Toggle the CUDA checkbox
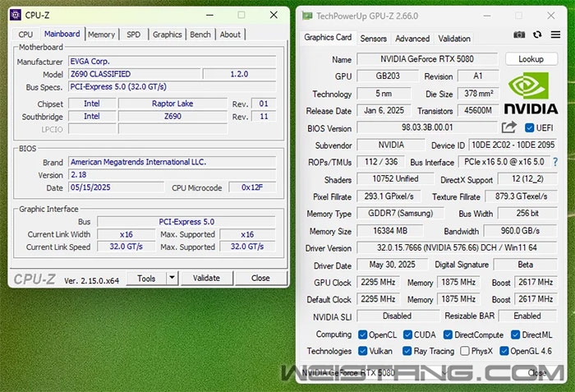Image resolution: width=575 pixels, height=392 pixels. (407, 334)
